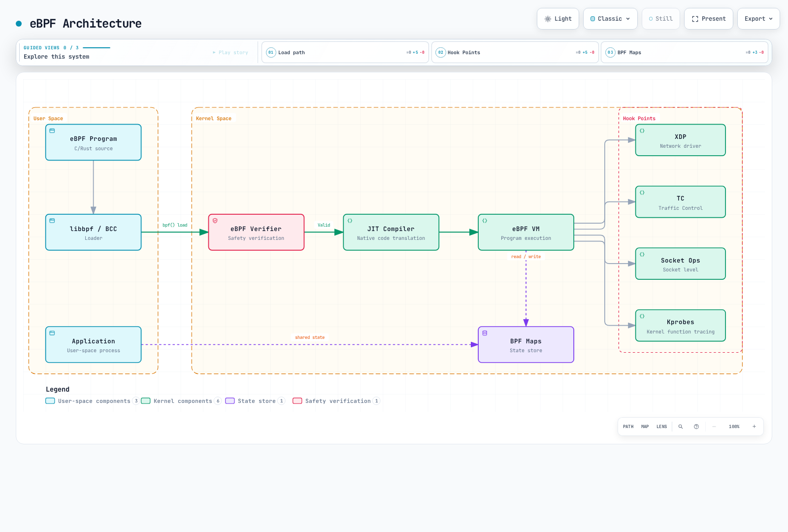Click the code icon on Socket Ops
Screen dimensions: 788x532
(642, 255)
